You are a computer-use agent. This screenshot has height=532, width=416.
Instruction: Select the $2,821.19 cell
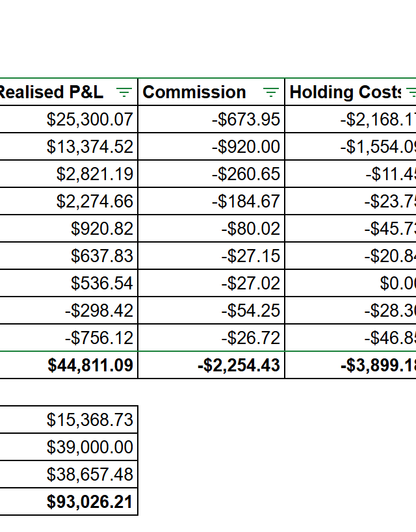69,174
